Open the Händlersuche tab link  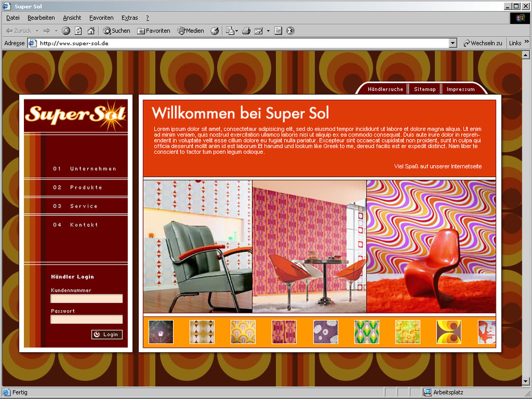tap(385, 89)
